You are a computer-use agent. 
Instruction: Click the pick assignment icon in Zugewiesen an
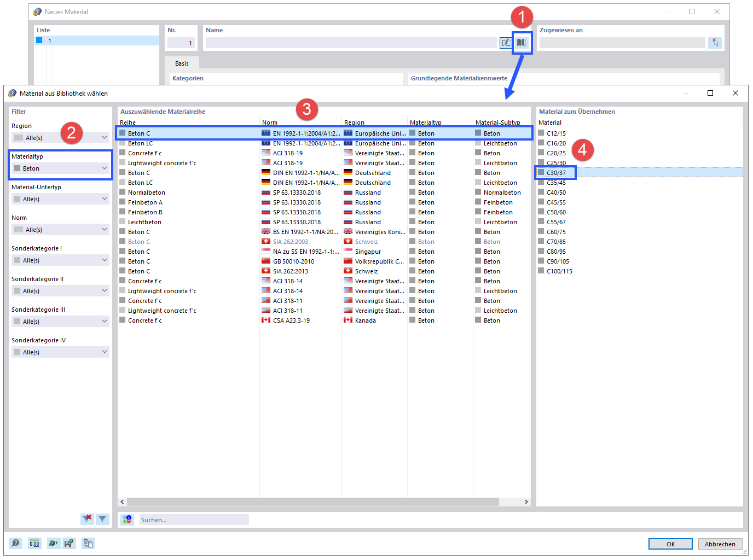coord(715,42)
